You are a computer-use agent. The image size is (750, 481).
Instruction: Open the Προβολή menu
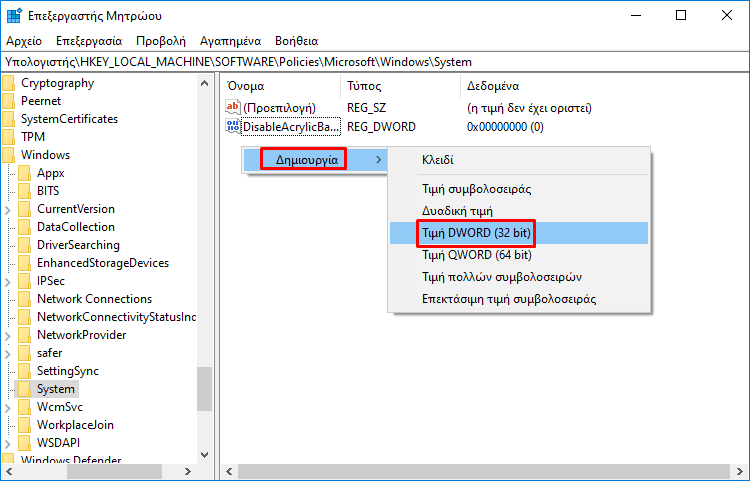[x=161, y=41]
